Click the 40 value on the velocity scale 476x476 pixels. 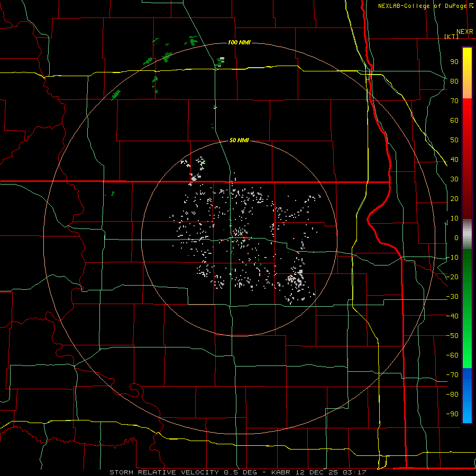(x=454, y=159)
